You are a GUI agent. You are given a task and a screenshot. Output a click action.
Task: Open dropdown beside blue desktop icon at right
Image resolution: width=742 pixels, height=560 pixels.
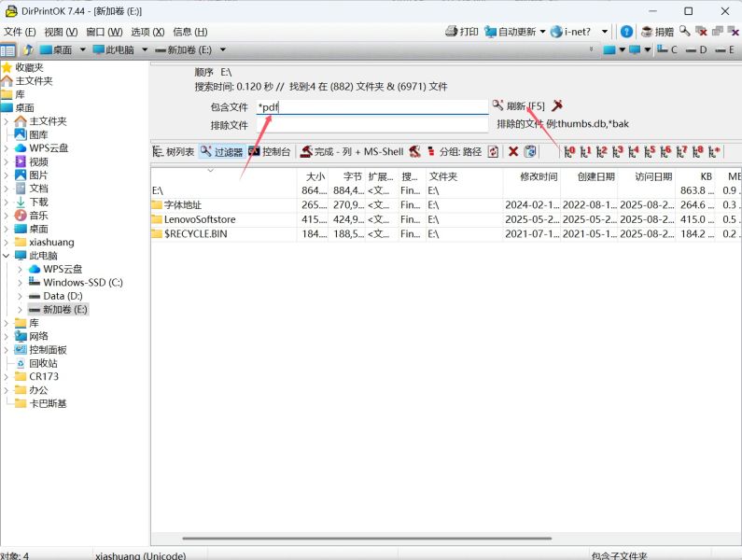click(x=623, y=49)
